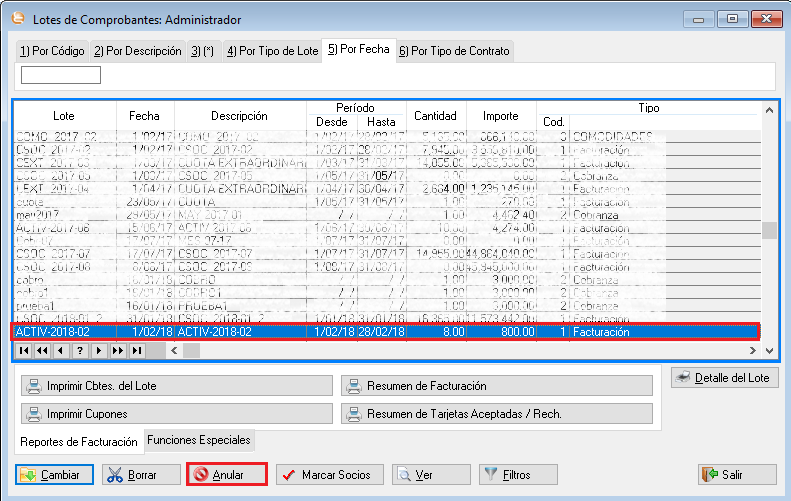This screenshot has height=501, width=791.
Task: Click Imprimir Cbtes. del Lote
Action: [175, 386]
